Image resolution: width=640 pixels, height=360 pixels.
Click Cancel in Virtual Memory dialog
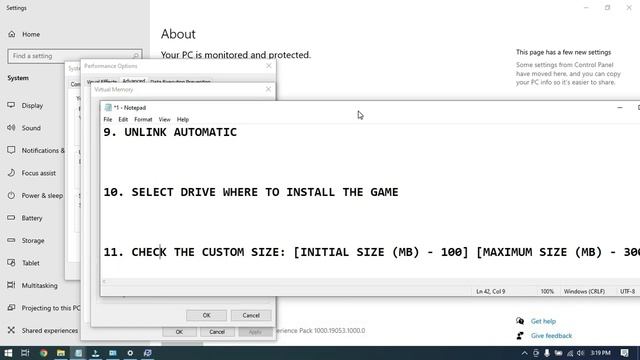(x=251, y=315)
